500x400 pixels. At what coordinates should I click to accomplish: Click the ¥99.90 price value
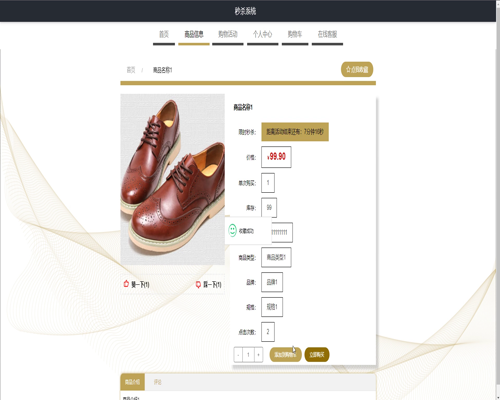click(276, 157)
